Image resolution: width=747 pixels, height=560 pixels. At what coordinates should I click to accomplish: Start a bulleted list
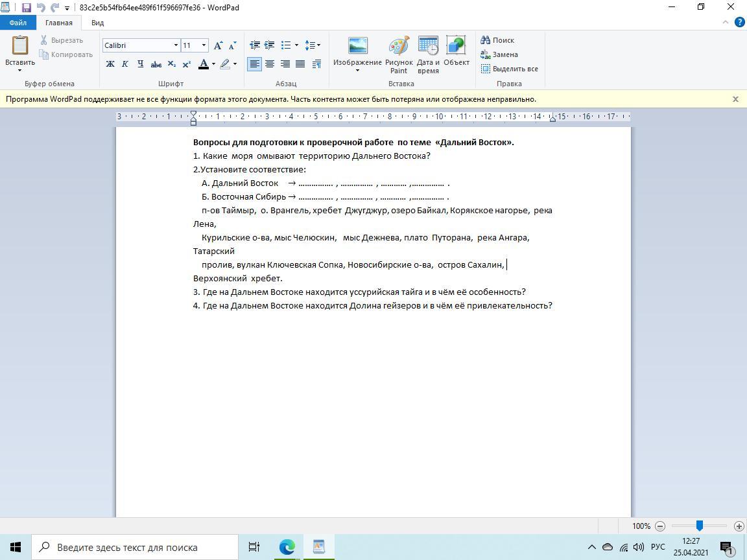(x=286, y=45)
